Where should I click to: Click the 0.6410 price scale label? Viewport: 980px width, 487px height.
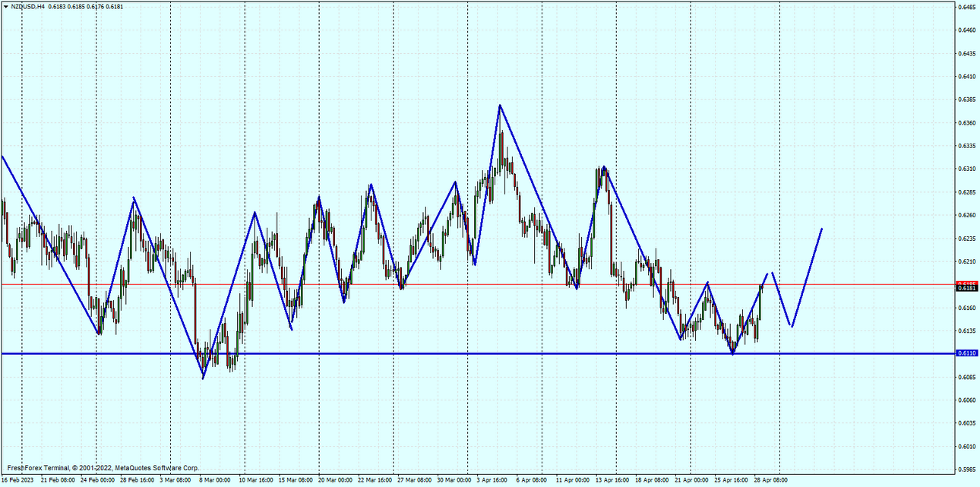[x=966, y=77]
